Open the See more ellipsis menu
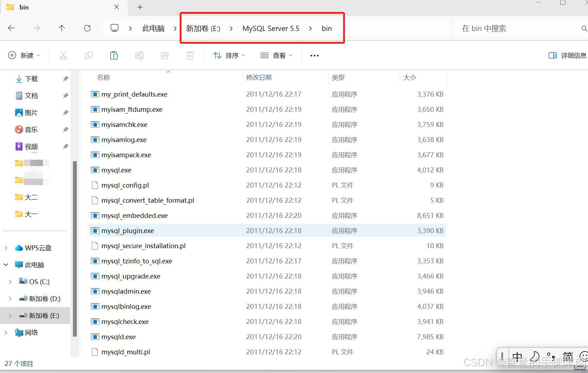588x373 pixels. [315, 55]
